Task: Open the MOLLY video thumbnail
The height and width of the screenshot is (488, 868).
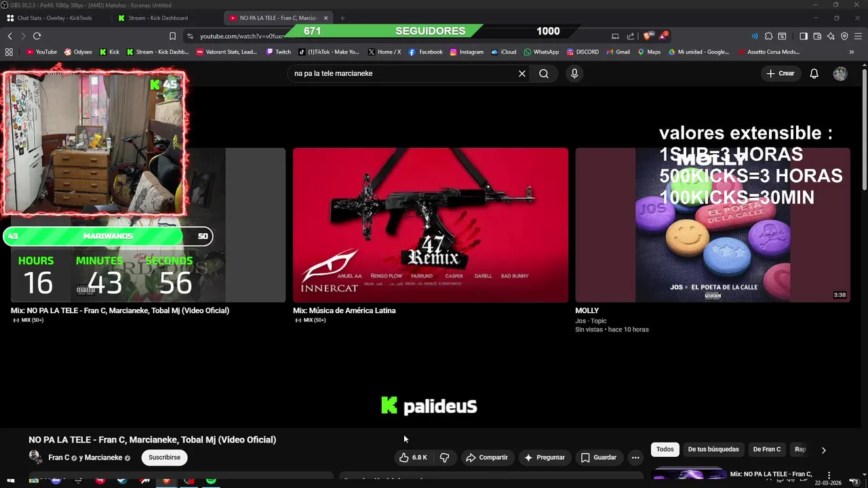Action: pyautogui.click(x=713, y=225)
